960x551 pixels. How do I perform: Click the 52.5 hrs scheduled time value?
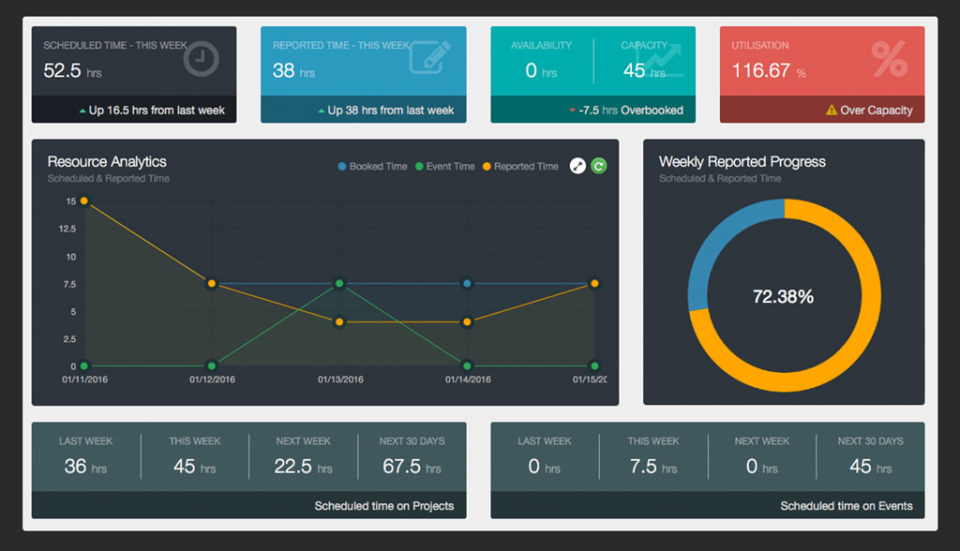point(72,71)
